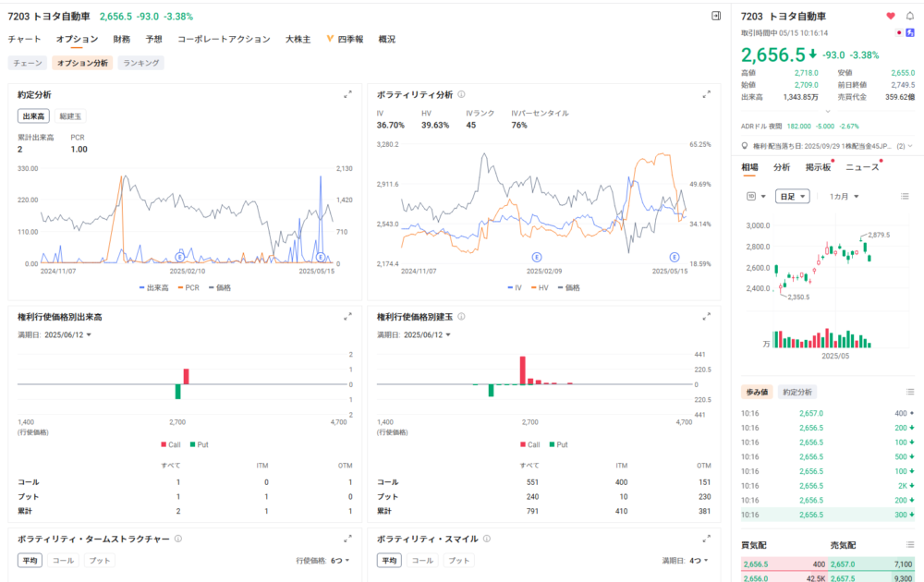Click the price alert bell icon
The width and height of the screenshot is (924, 582).
pos(910,16)
